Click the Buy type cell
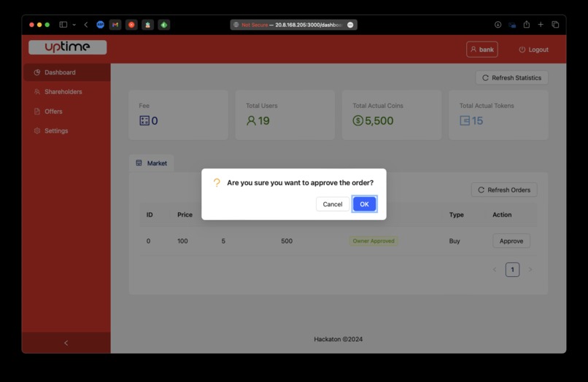 (454, 241)
